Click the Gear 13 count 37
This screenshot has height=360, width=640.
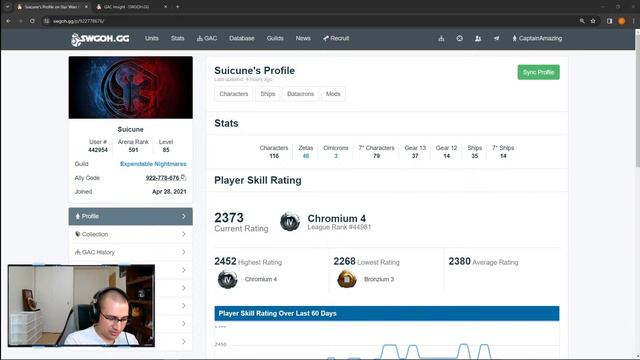pos(415,156)
